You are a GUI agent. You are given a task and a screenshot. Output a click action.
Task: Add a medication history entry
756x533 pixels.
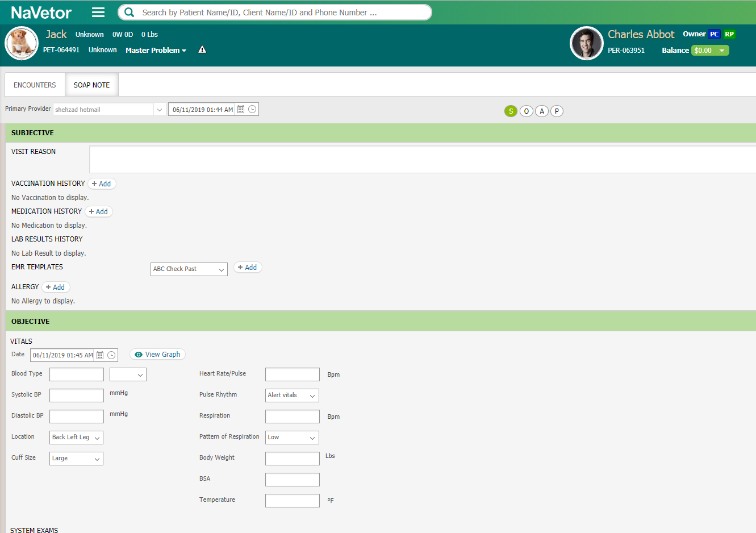click(99, 212)
